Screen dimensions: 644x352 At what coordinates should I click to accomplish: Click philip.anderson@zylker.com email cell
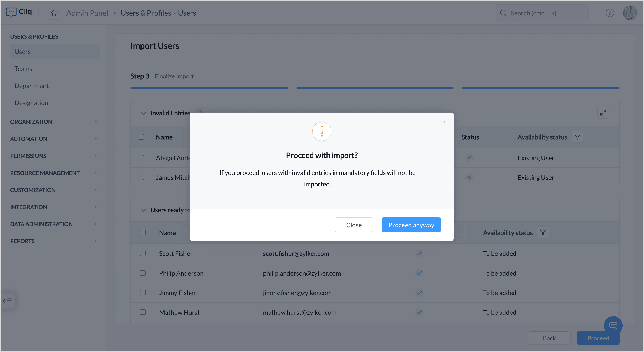coord(302,273)
